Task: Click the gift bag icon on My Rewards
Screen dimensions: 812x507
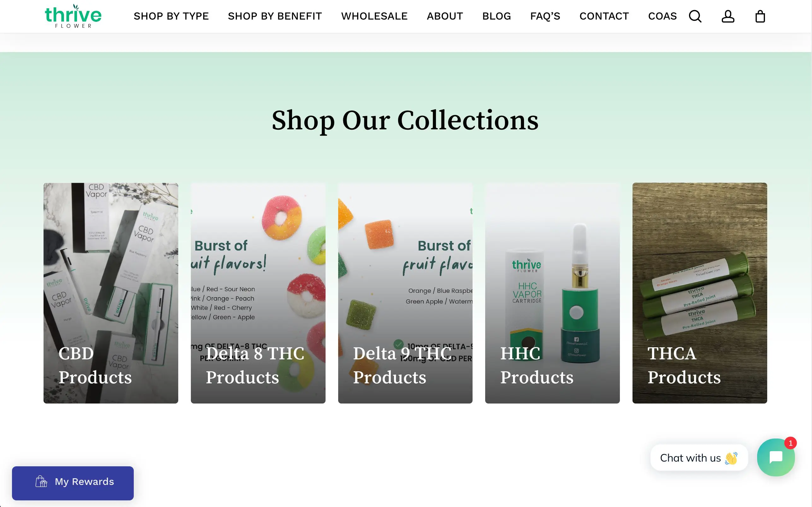Action: pyautogui.click(x=41, y=482)
